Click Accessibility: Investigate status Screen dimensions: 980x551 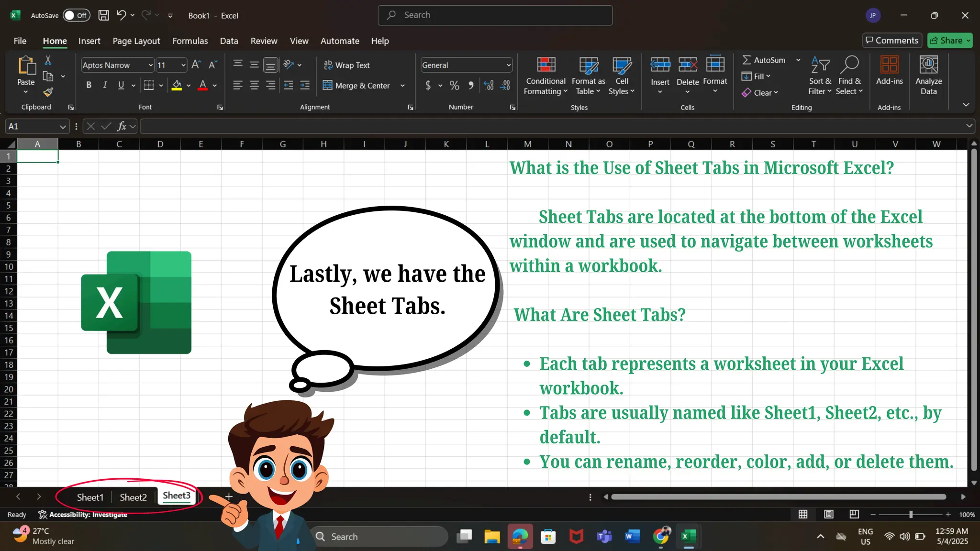[x=83, y=514]
